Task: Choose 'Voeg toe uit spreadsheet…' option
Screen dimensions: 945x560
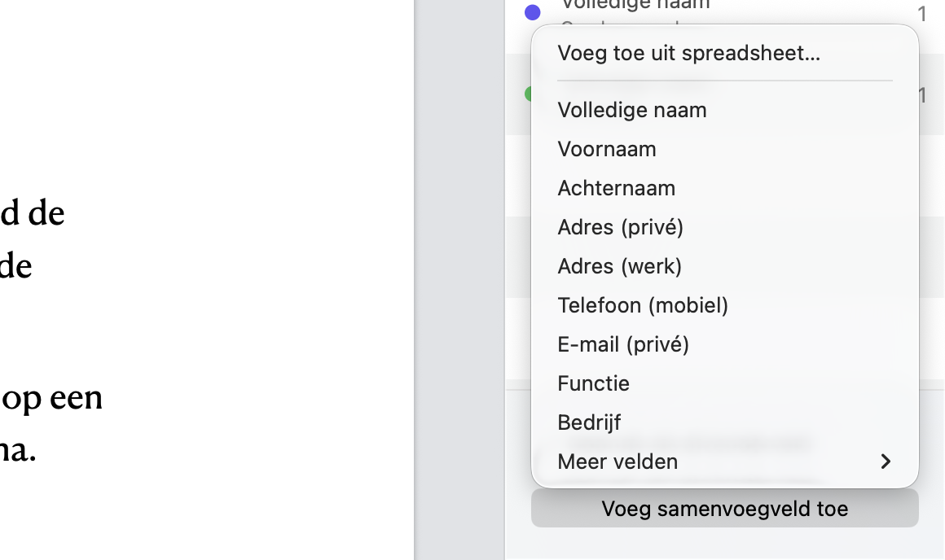Action: [688, 55]
